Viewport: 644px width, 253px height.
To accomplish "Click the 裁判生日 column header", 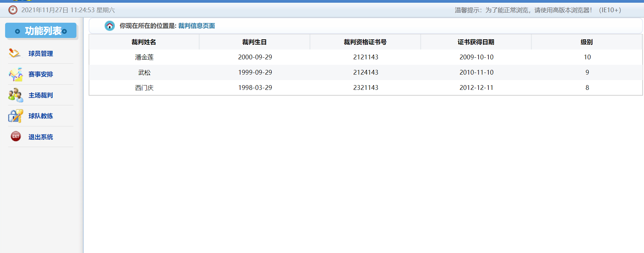I will tap(254, 42).
